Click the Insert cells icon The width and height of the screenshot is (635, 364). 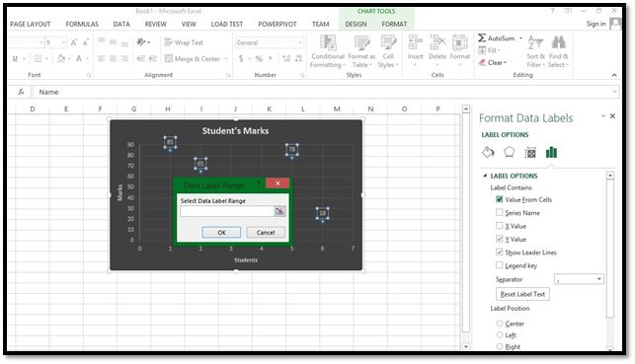click(415, 42)
